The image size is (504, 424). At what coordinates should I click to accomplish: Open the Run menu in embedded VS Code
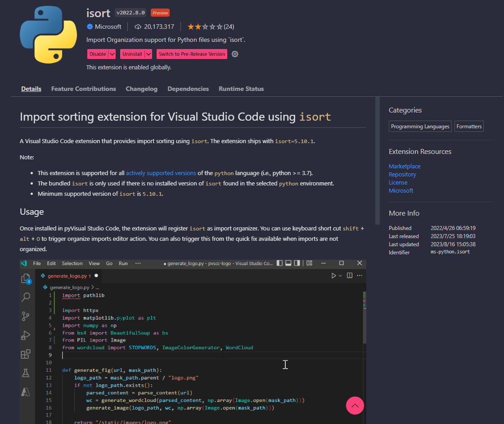123,263
